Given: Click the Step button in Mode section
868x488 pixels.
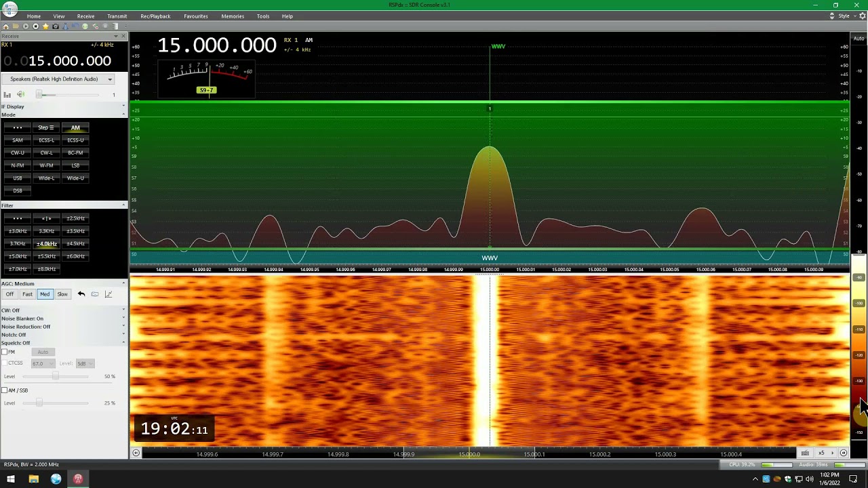Looking at the screenshot, I should tap(46, 127).
